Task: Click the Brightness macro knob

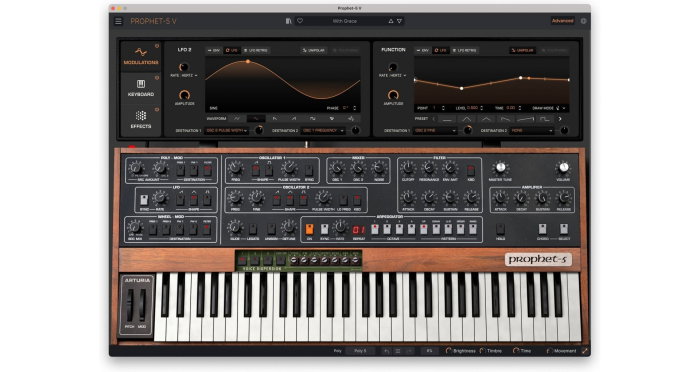Action: click(448, 351)
